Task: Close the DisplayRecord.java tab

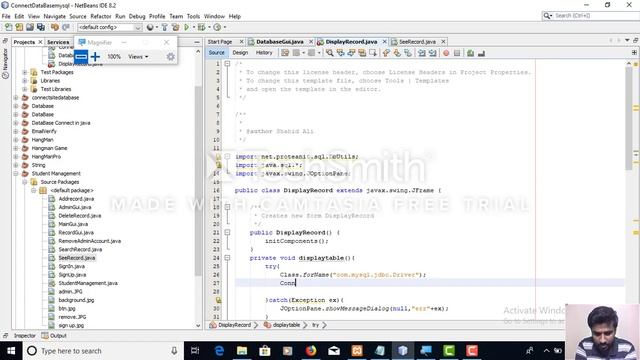Action: [384, 42]
